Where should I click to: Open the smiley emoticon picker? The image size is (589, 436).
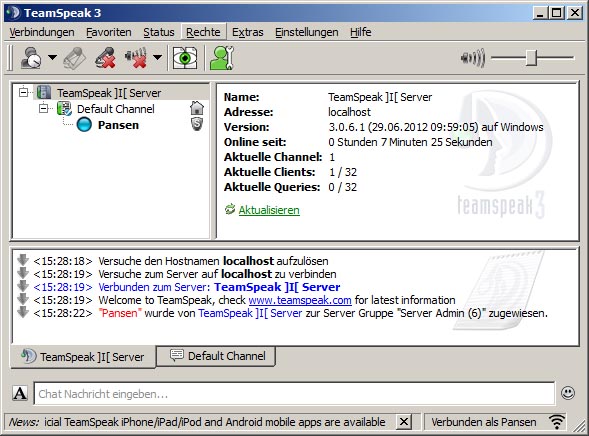[x=568, y=393]
